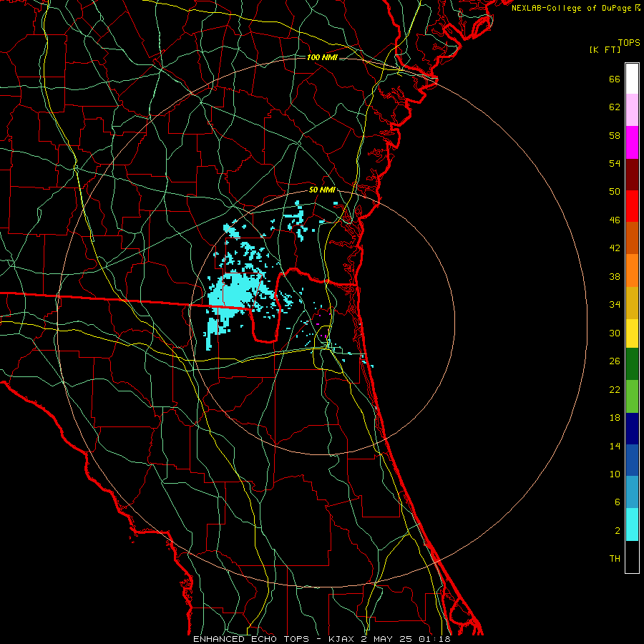
Task: Click the [K FT] units label
Action: [x=605, y=49]
